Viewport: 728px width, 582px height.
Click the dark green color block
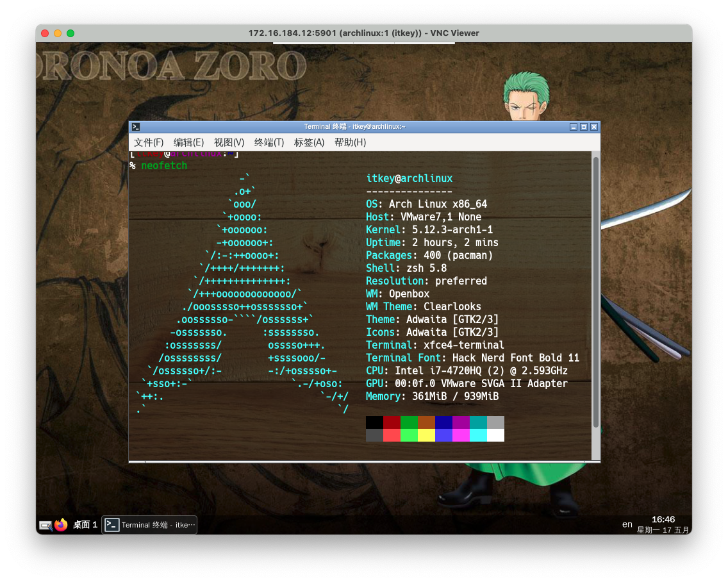[409, 422]
